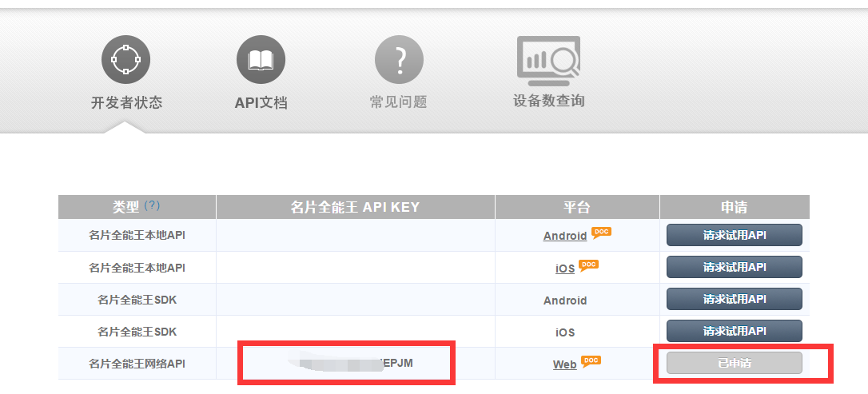Viewport: 868px width, 394px height.
Task: Click 请求试用API for SDK iOS row
Action: point(734,331)
